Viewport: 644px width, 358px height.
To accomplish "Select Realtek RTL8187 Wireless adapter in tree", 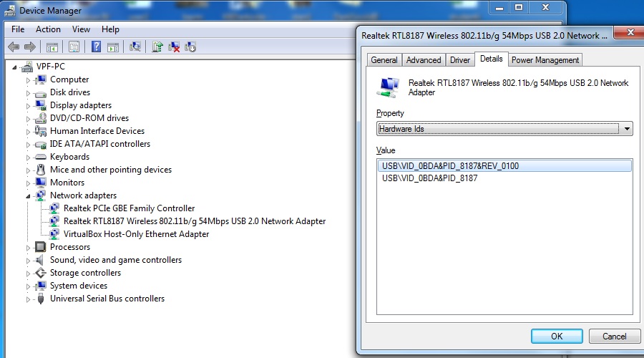I will 194,221.
